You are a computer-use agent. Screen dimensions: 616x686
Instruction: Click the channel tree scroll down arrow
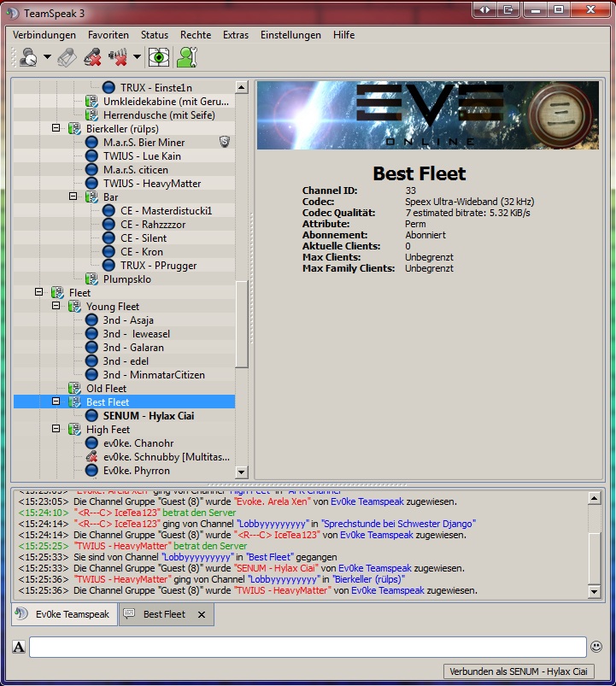(242, 472)
